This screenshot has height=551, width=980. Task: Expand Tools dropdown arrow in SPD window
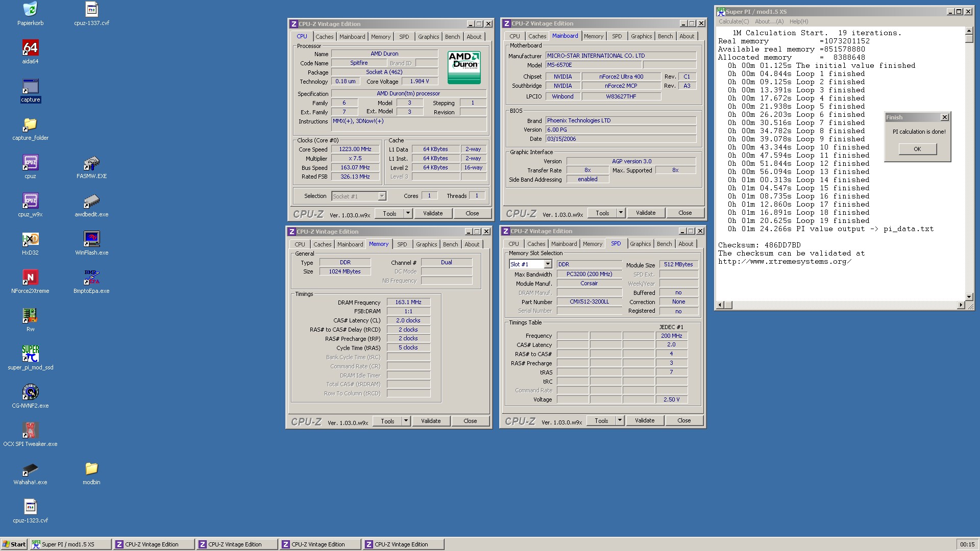[620, 420]
